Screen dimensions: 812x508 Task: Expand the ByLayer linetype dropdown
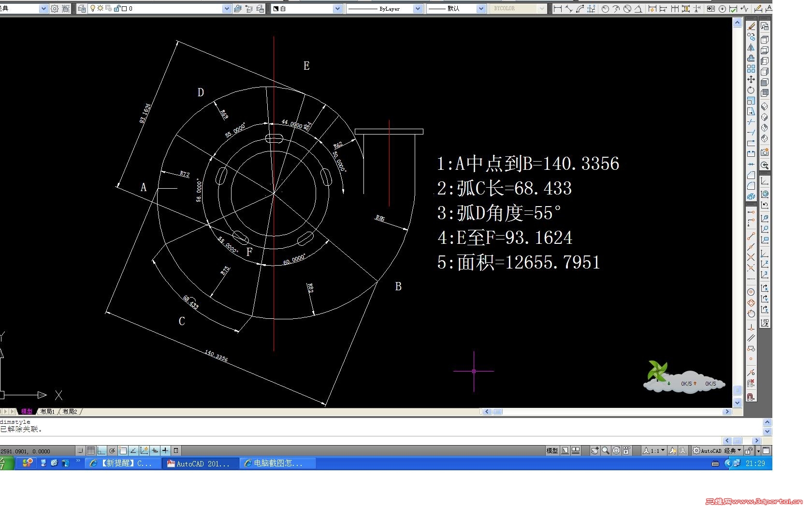(x=418, y=9)
